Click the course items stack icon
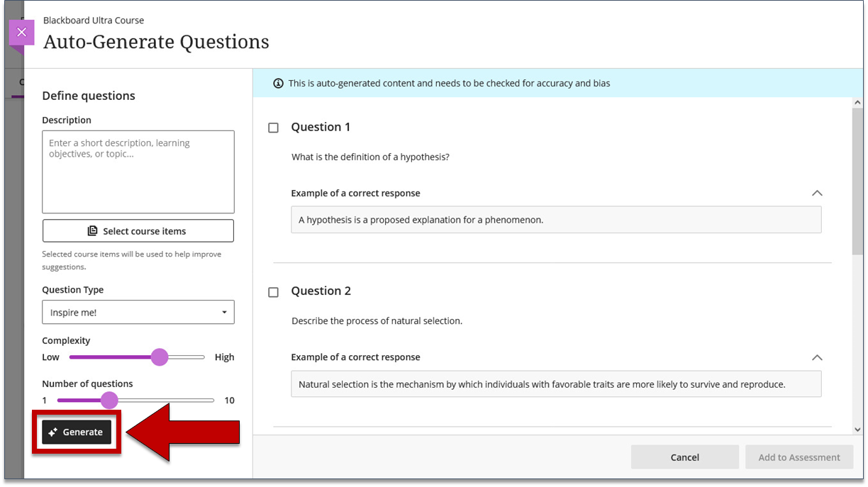The height and width of the screenshot is (487, 868). click(93, 231)
